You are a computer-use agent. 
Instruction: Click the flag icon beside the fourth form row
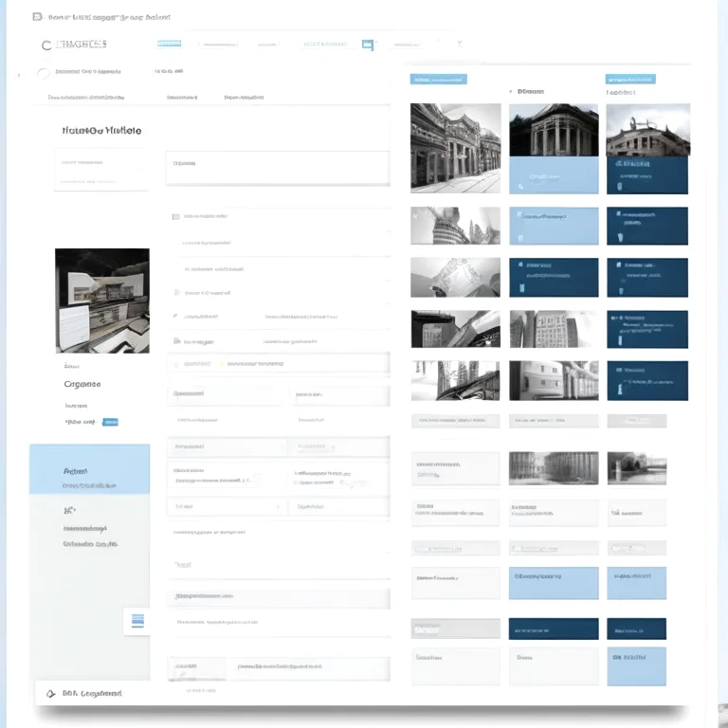click(176, 293)
